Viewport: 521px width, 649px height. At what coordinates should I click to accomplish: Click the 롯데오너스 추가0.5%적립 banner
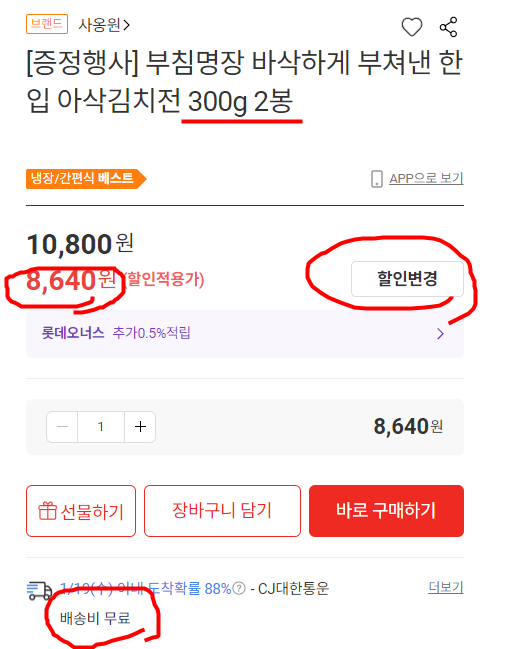[x=245, y=334]
